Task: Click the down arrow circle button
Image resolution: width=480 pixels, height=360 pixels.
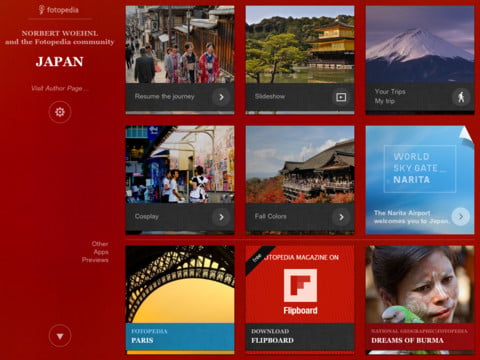Action: click(x=60, y=336)
